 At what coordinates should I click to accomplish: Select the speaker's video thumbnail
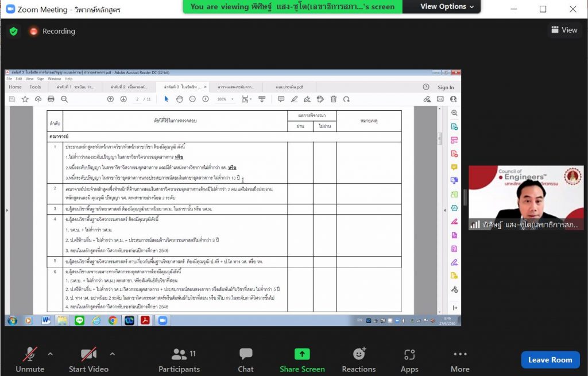(x=525, y=198)
